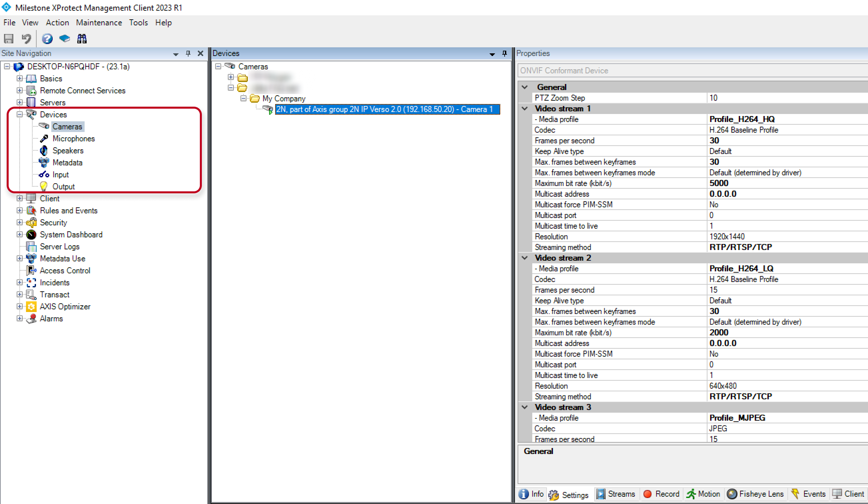
Task: Click the Microphones icon in Site Navigation
Action: click(44, 139)
